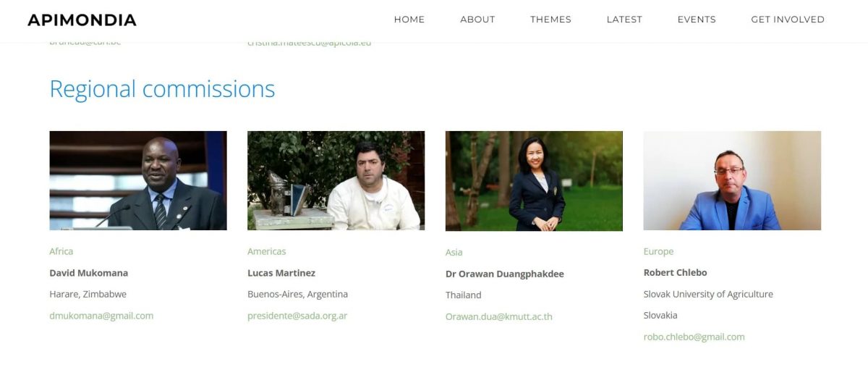The width and height of the screenshot is (868, 370).
Task: Go to the THEMES page
Action: [550, 20]
